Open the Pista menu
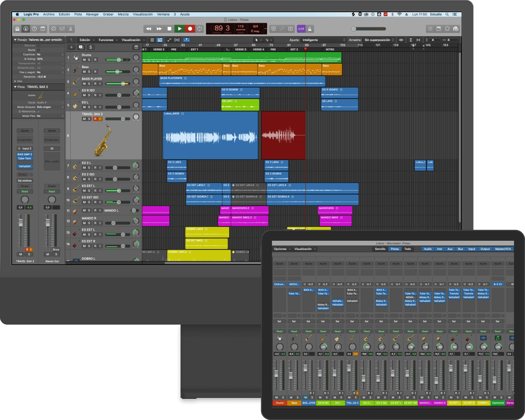Image resolution: width=525 pixels, height=420 pixels. (x=78, y=14)
